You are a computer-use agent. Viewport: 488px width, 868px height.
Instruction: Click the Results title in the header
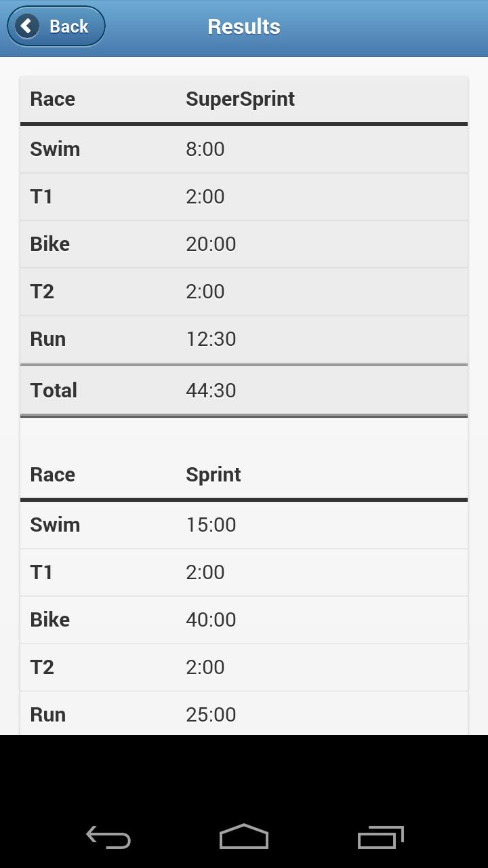[244, 26]
